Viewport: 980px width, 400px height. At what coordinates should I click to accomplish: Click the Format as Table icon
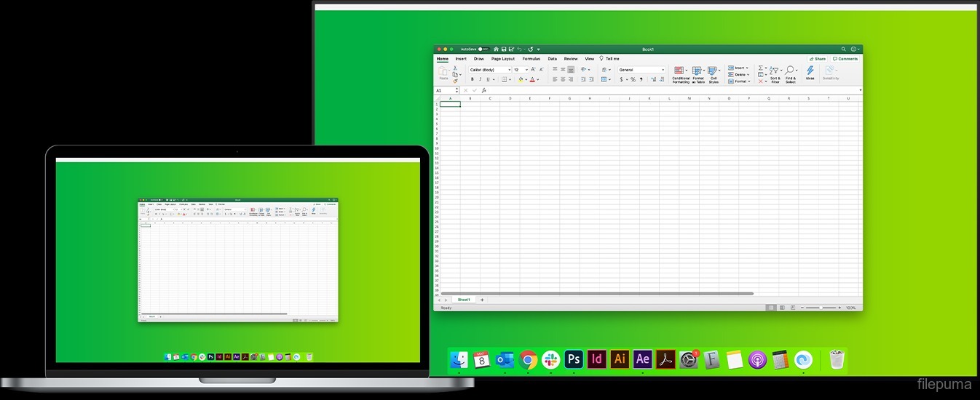click(698, 72)
